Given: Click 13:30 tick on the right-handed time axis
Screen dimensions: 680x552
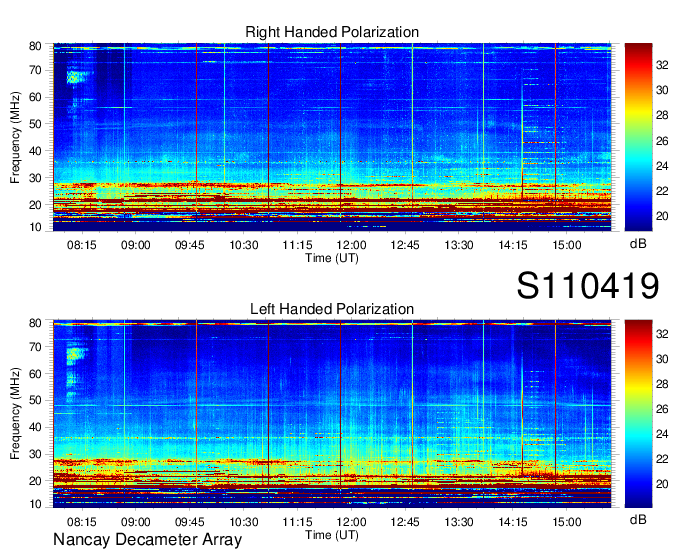Looking at the screenshot, I should pyautogui.click(x=459, y=245).
